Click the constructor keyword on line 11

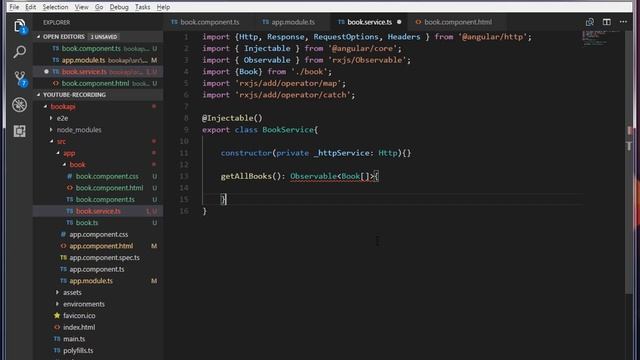tap(246, 153)
